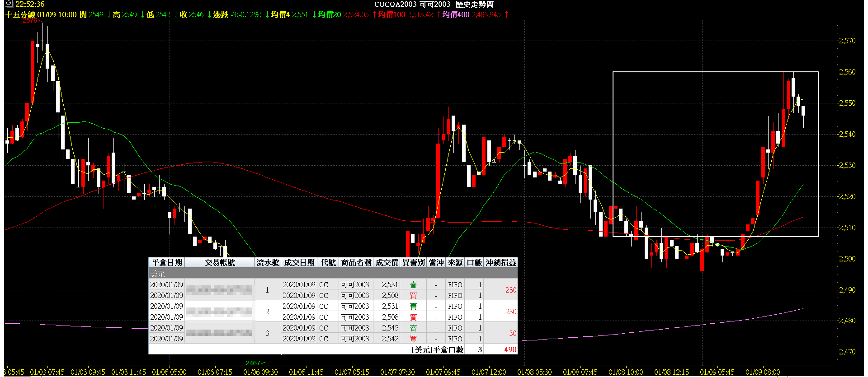Click the 交易帳號 column header
Image resolution: width=868 pixels, height=377 pixels.
[220, 262]
